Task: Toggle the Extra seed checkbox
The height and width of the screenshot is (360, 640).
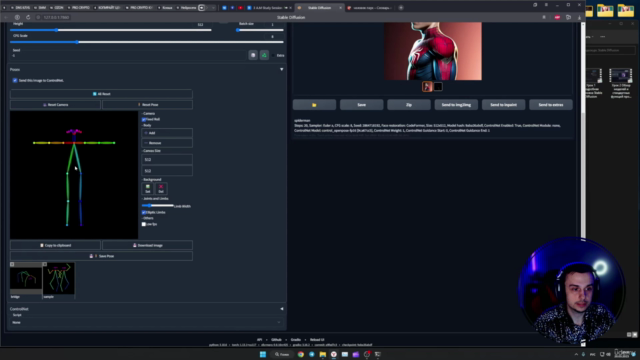Action: 273,56
